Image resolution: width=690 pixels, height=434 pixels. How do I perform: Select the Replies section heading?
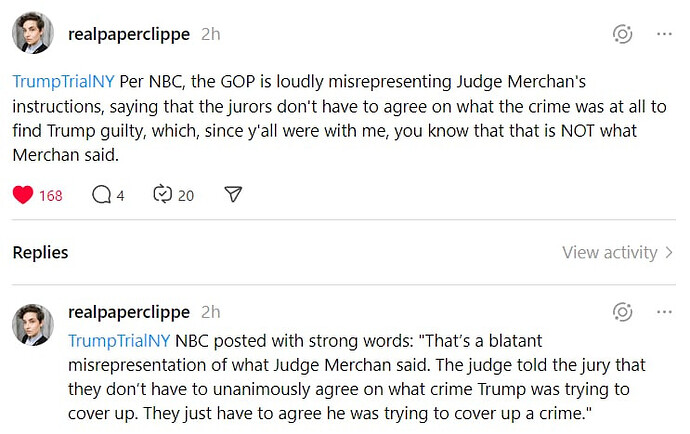tap(40, 253)
